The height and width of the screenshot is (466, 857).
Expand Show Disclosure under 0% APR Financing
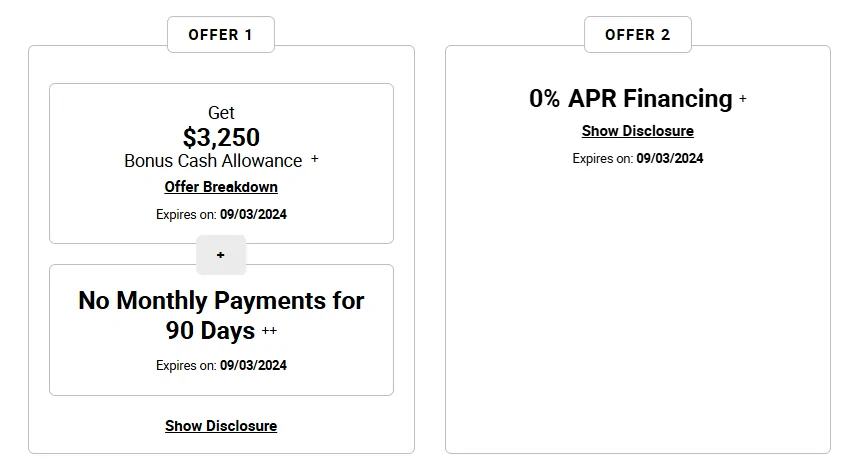click(x=638, y=131)
